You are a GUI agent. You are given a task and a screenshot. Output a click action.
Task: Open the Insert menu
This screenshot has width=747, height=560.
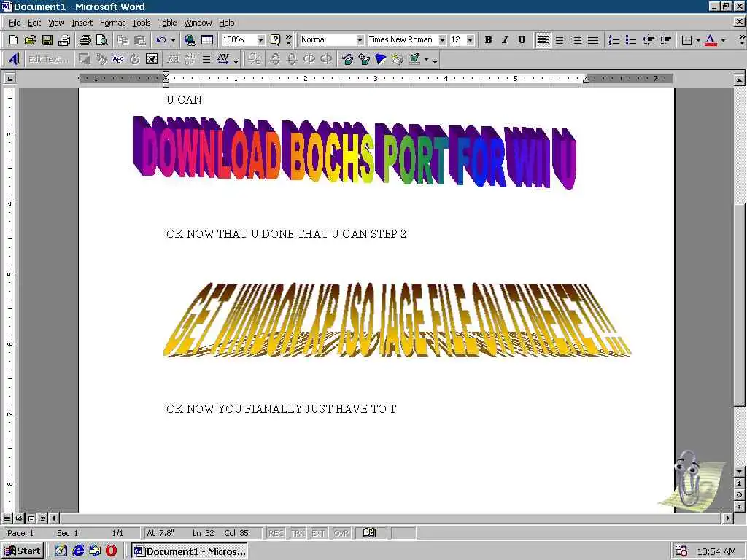[82, 23]
